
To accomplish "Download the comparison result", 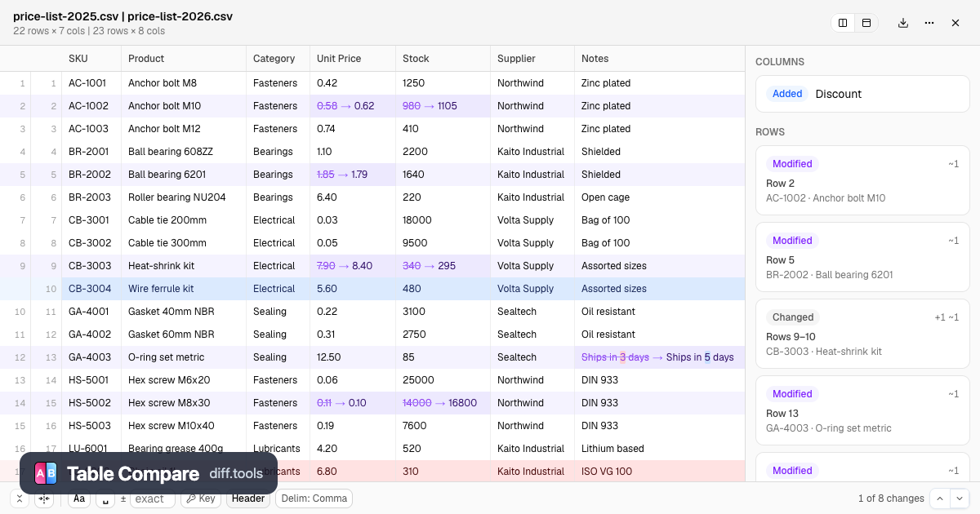I will point(903,23).
